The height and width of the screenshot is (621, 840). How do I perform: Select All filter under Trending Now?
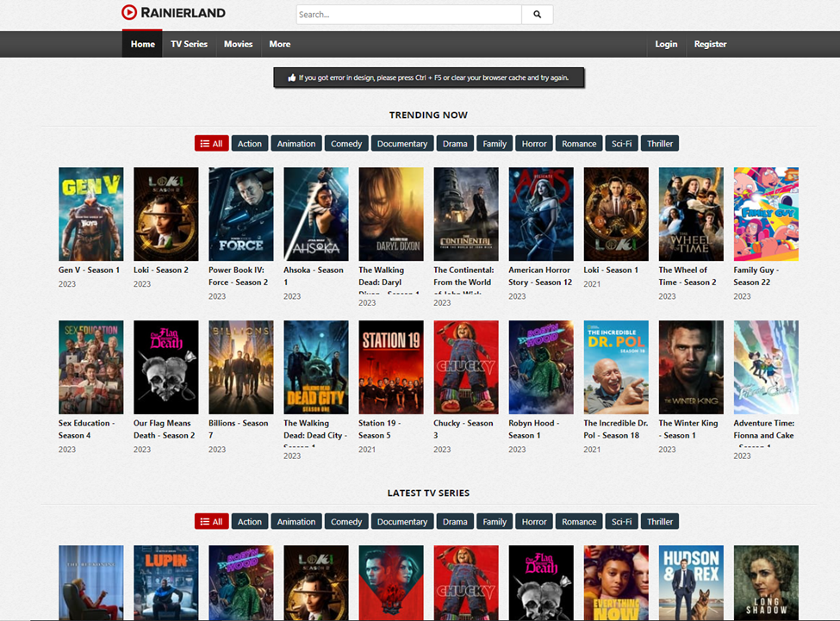point(212,144)
